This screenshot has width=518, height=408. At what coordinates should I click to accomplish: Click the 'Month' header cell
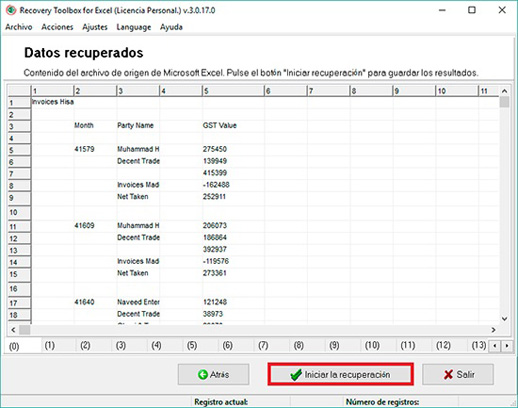[x=95, y=126]
